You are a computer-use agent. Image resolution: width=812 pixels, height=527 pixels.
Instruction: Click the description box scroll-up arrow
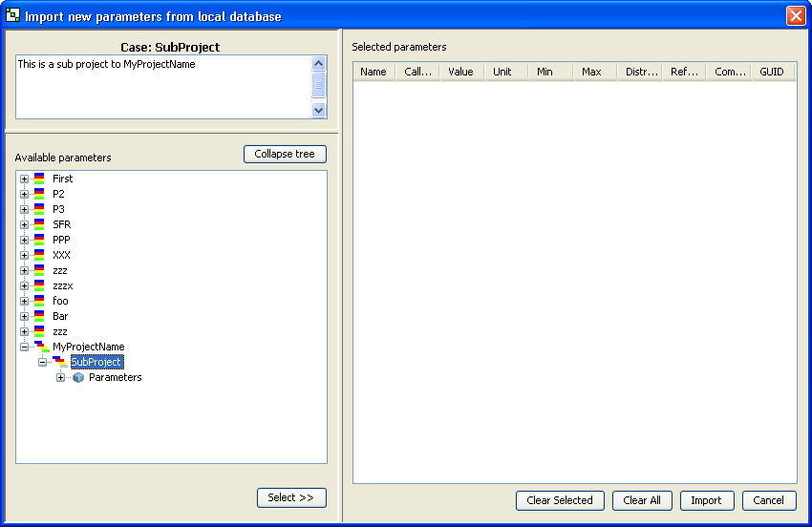click(318, 63)
